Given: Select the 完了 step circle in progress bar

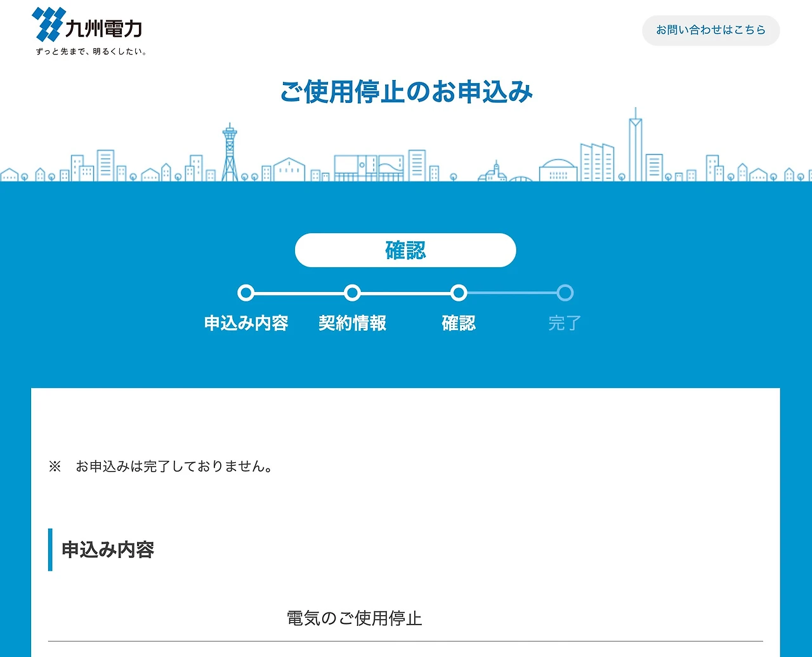Looking at the screenshot, I should pyautogui.click(x=565, y=293).
